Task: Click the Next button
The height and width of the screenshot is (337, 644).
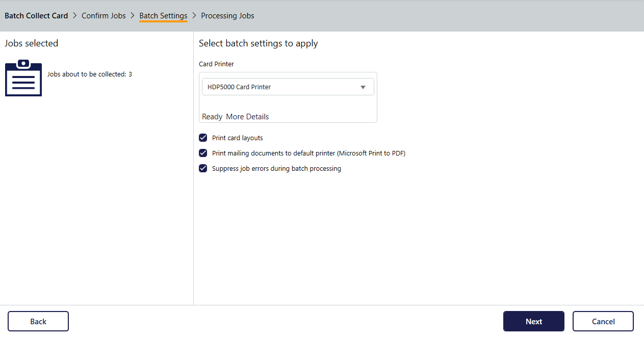Action: tap(534, 321)
